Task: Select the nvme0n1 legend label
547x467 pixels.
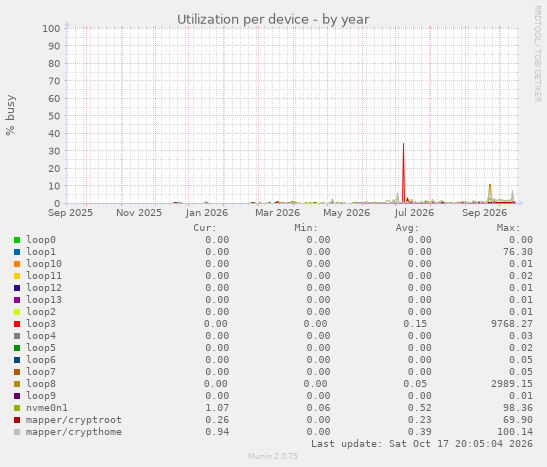Action: pyautogui.click(x=47, y=407)
